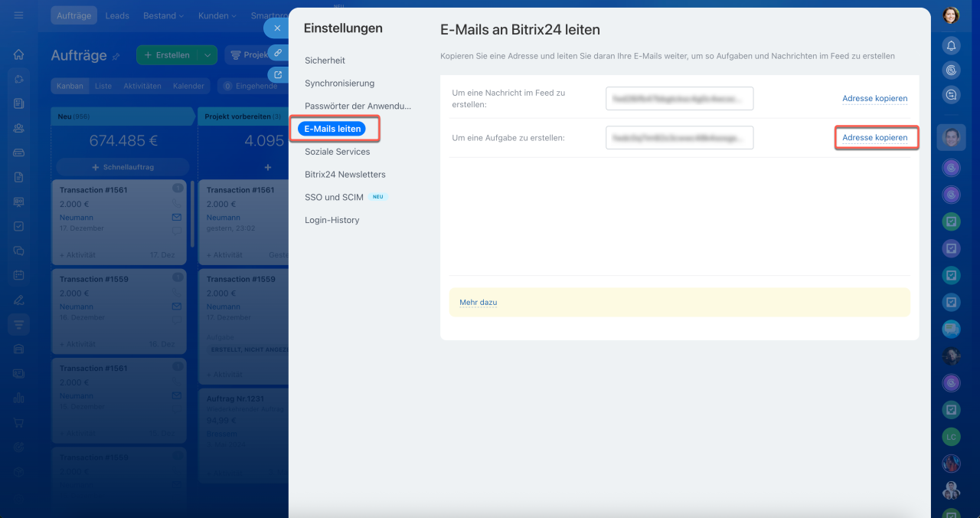The height and width of the screenshot is (518, 980).
Task: Click the 674.485 € total in Neu column
Action: pyautogui.click(x=123, y=141)
